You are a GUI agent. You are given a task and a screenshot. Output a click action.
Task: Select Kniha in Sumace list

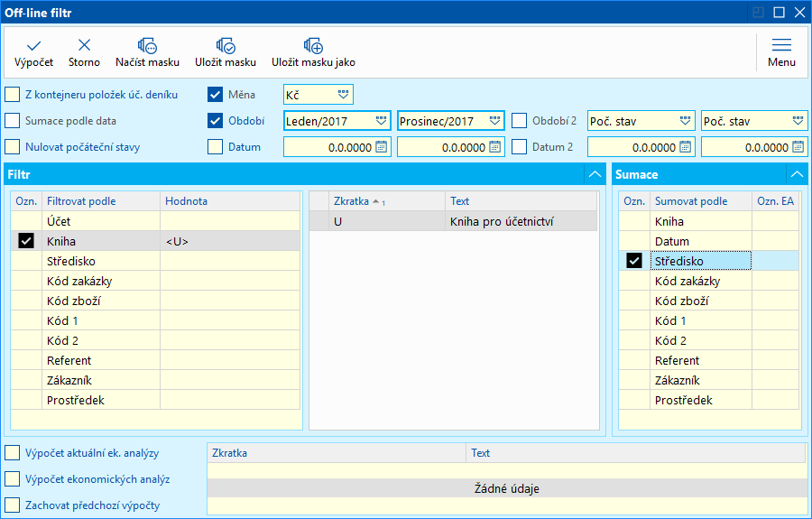[709, 221]
